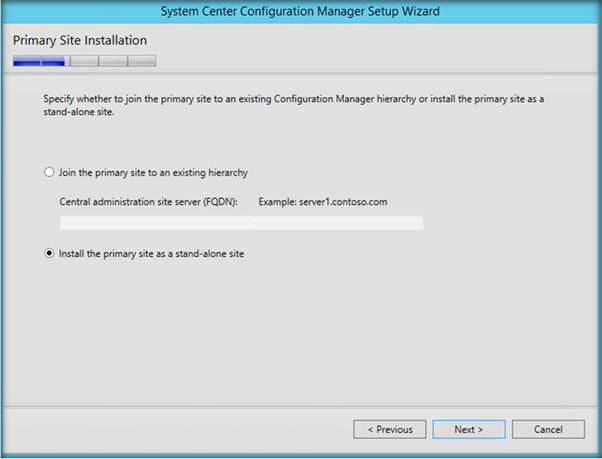Click the 'Central administration site server (FQDN):' label

tap(148, 202)
